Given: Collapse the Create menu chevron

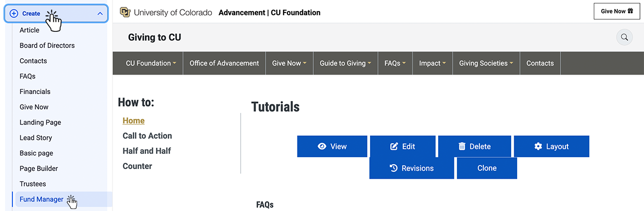Looking at the screenshot, I should click(x=100, y=13).
